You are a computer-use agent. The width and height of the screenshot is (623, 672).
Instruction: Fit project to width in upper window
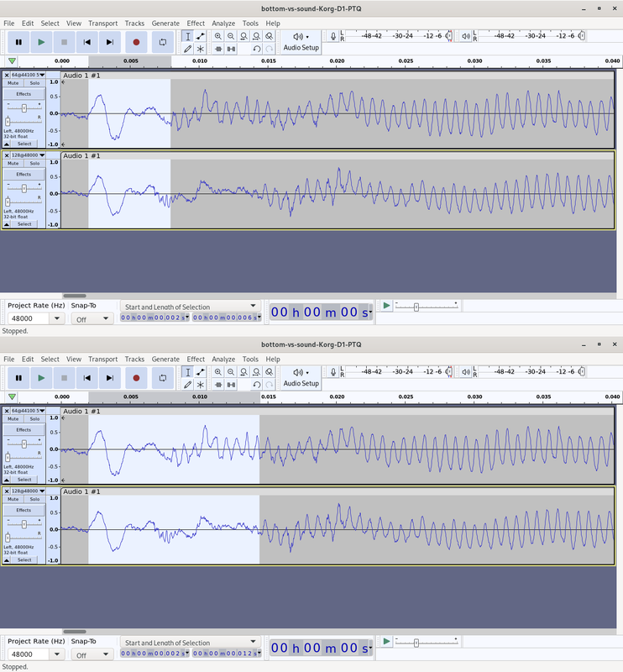[x=256, y=36]
